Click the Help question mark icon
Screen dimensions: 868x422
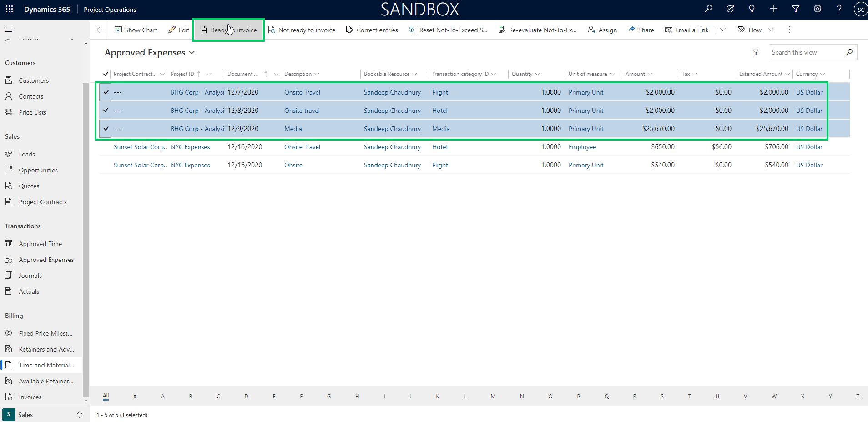pos(839,9)
